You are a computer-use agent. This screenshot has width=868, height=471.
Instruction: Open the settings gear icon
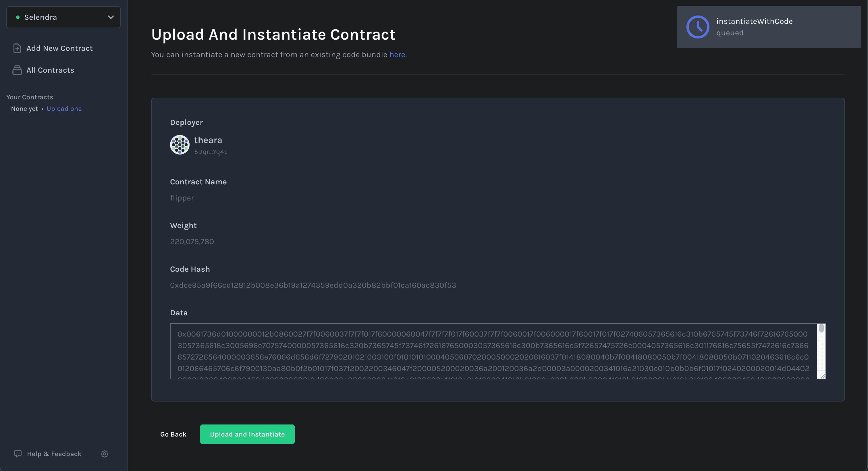[105, 454]
